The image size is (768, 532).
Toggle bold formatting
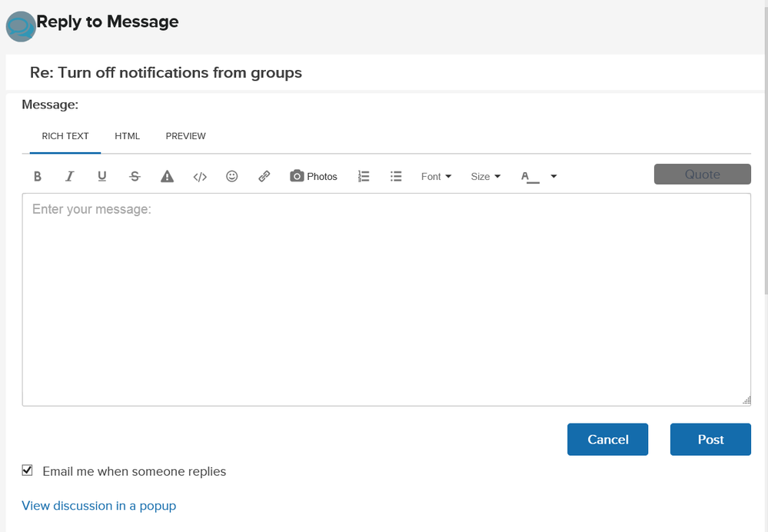(x=37, y=176)
